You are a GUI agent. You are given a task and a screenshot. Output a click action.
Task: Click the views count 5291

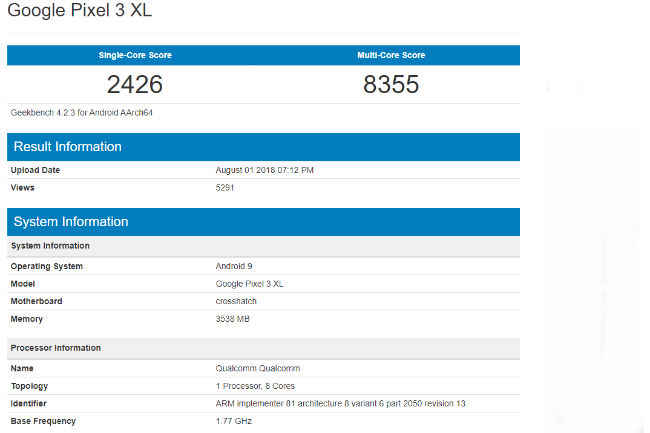point(225,188)
